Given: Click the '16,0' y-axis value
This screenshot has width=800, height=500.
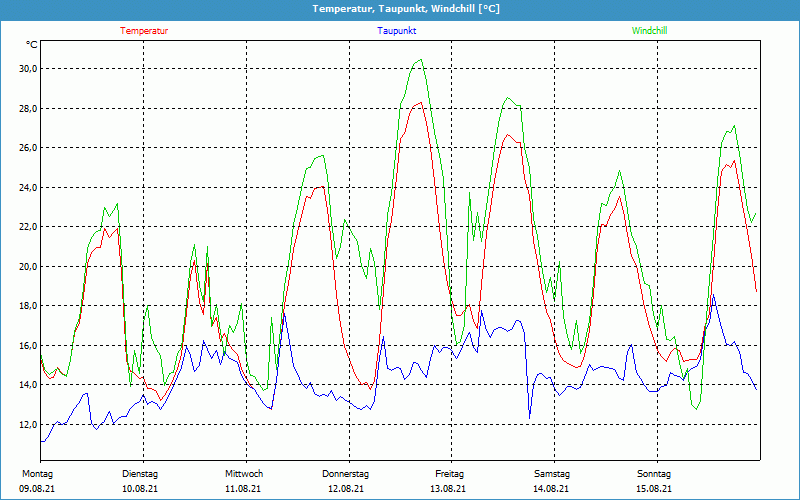Looking at the screenshot, I should coord(28,346).
